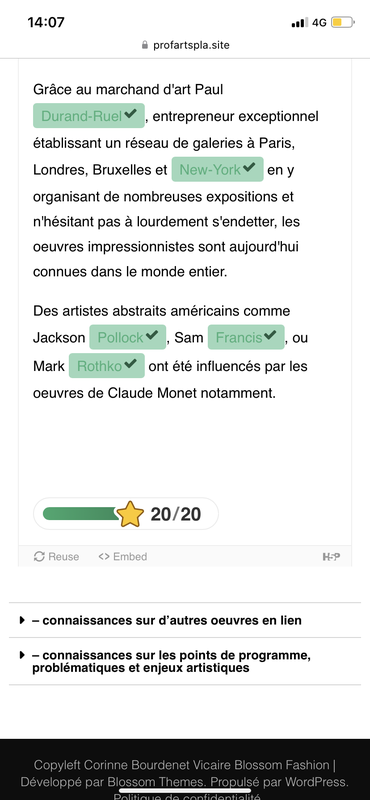The height and width of the screenshot is (800, 370).
Task: Click the checkmark next to New-York
Action: pyautogui.click(x=249, y=168)
